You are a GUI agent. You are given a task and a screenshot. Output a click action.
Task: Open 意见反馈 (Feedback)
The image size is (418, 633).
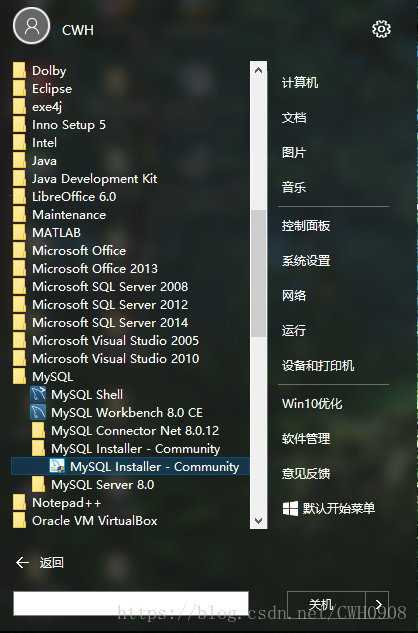click(306, 473)
